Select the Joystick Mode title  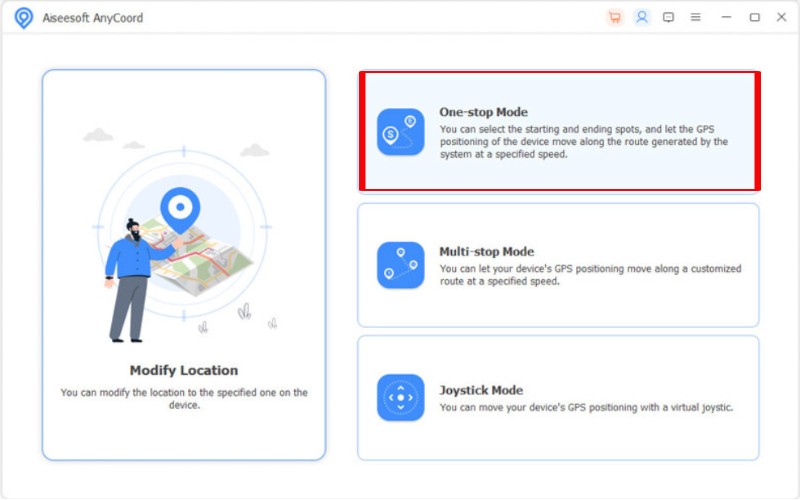481,390
